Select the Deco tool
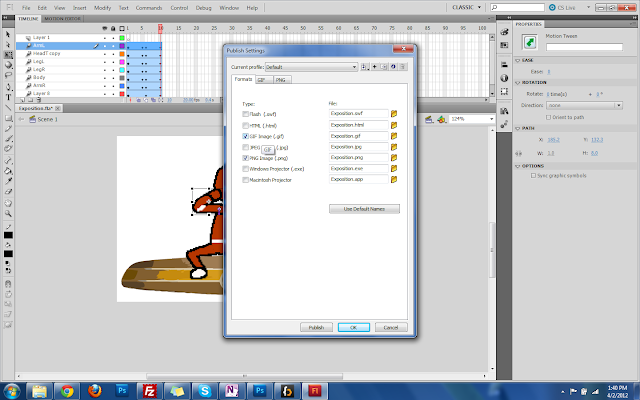640x400 pixels. (x=8, y=149)
